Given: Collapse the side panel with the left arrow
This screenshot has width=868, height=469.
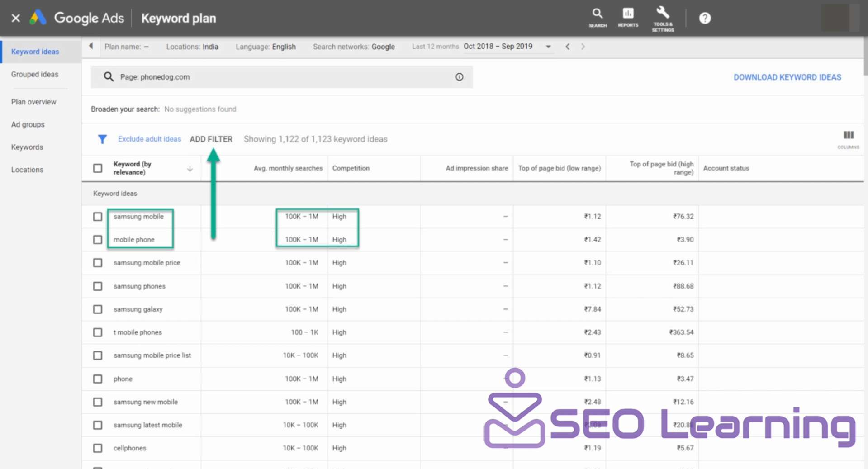Looking at the screenshot, I should click(x=91, y=46).
